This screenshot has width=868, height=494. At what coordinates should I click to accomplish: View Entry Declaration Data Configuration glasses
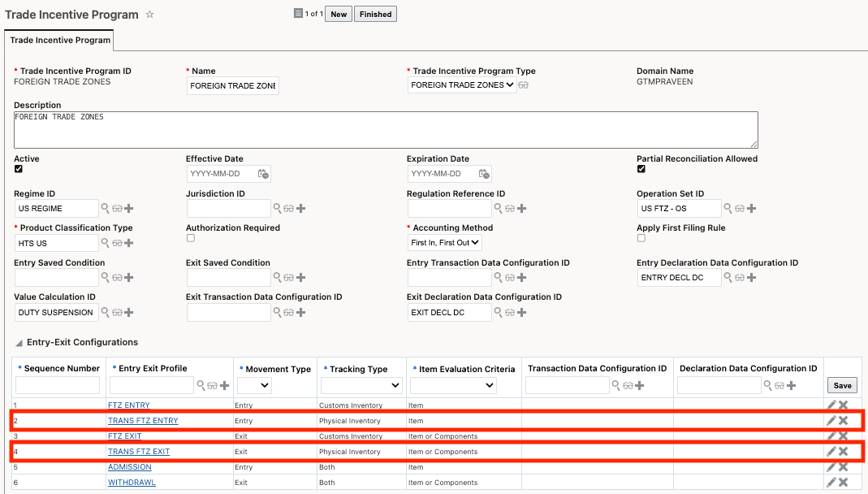click(740, 277)
